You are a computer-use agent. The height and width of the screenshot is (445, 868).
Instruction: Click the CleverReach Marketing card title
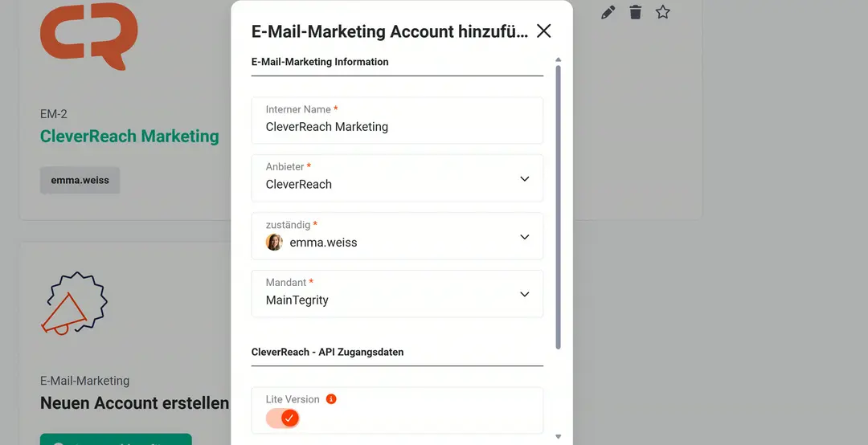click(x=129, y=137)
